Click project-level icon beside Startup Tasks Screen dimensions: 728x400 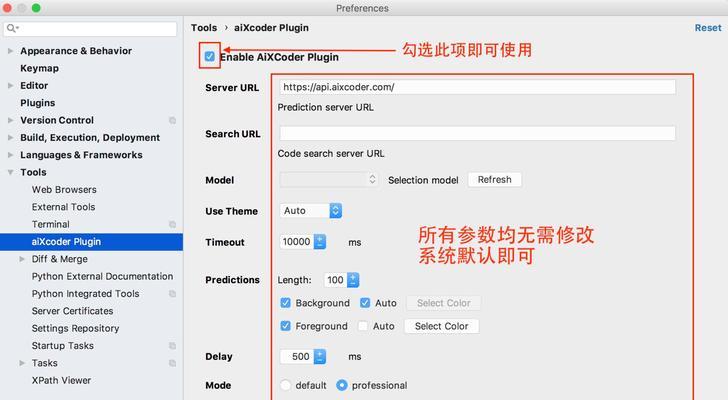(x=172, y=346)
